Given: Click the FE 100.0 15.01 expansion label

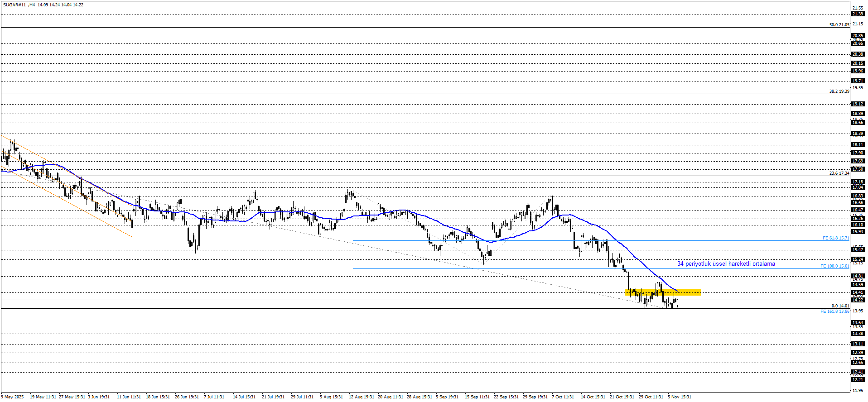Looking at the screenshot, I should 834,266.
